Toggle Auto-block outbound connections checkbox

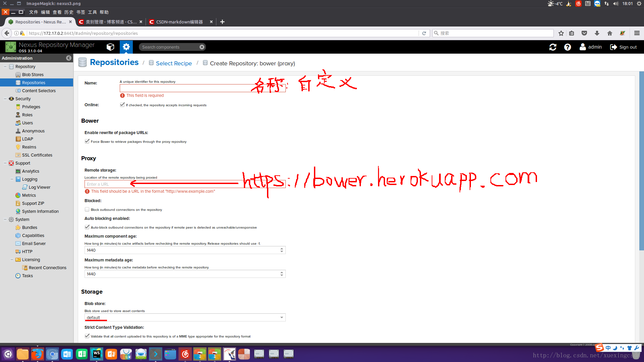(x=87, y=227)
